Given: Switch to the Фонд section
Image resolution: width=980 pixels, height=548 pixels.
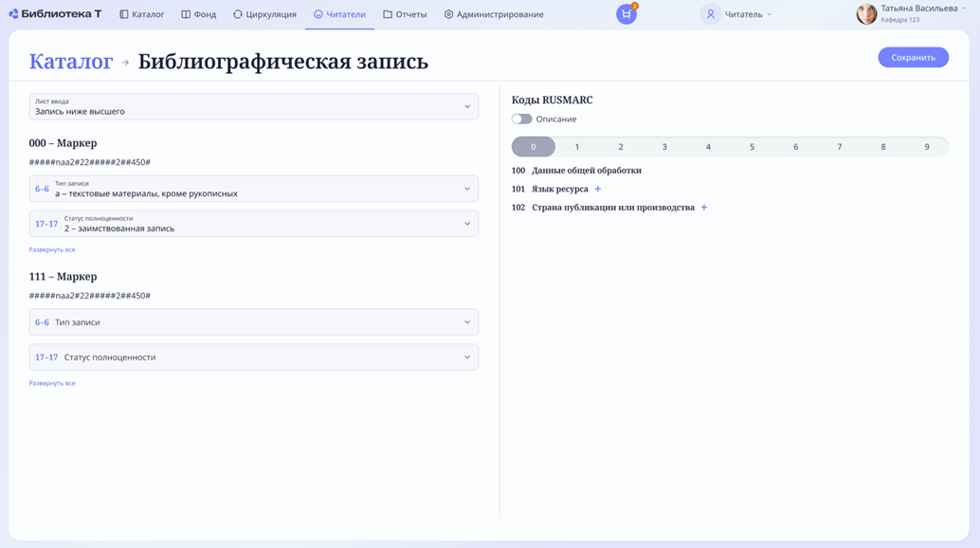Looking at the screenshot, I should pos(199,14).
